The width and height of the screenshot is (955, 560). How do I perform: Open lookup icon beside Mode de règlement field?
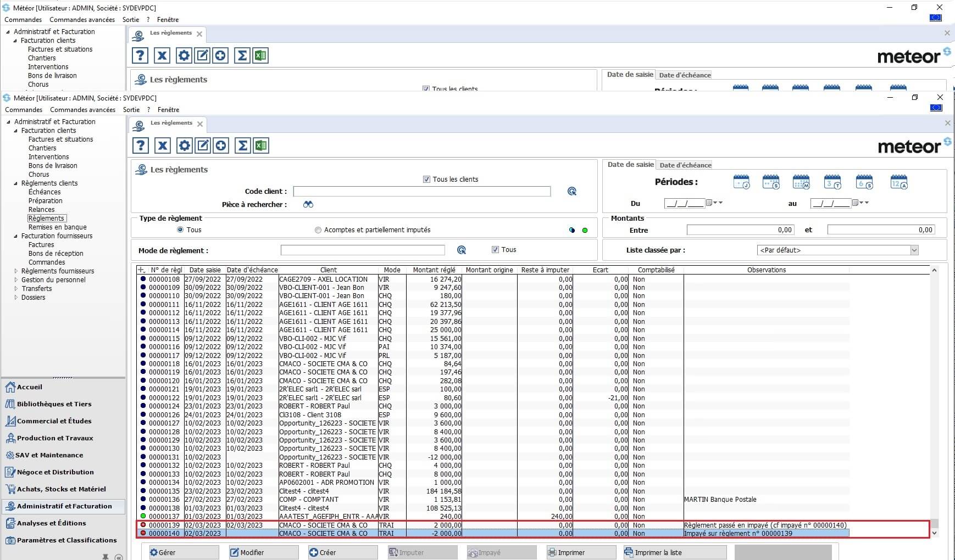click(462, 250)
